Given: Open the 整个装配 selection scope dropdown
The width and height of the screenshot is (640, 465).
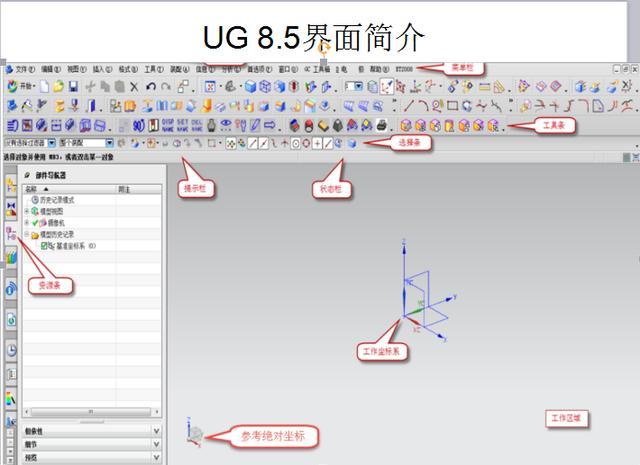Looking at the screenshot, I should [x=109, y=143].
